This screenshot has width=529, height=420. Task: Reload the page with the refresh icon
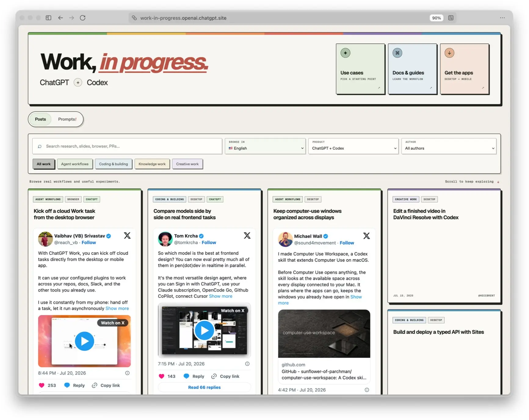82,18
